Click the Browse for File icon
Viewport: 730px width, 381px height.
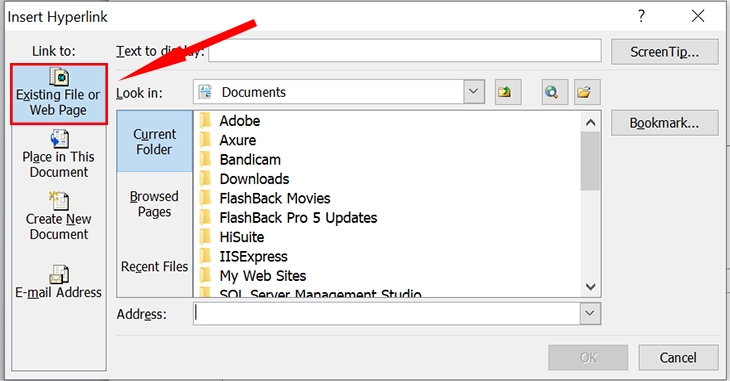point(587,92)
